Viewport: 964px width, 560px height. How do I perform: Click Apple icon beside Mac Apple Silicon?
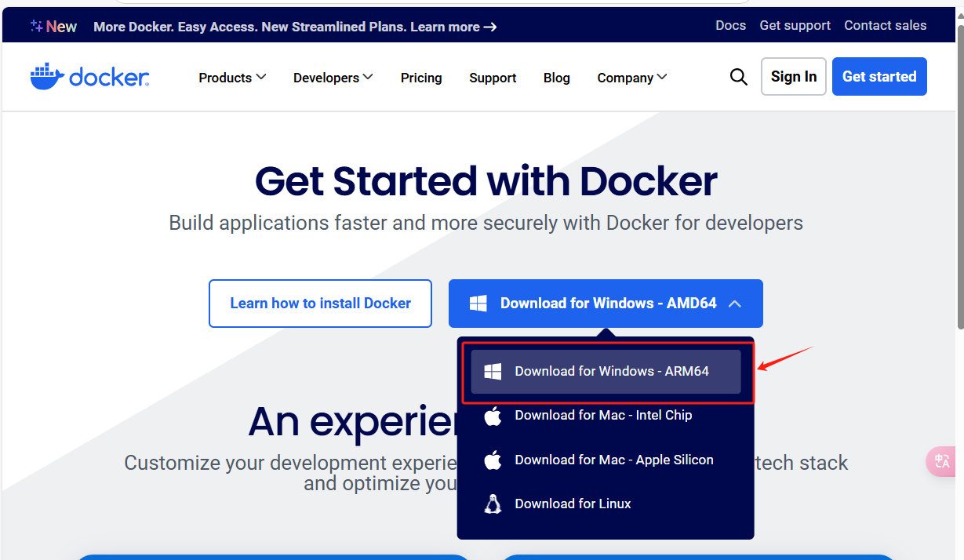[x=493, y=460]
